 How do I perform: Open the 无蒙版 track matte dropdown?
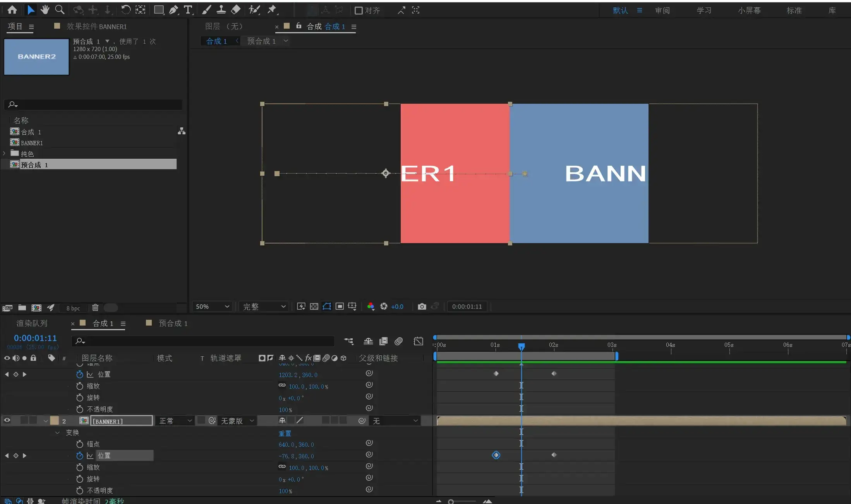237,421
